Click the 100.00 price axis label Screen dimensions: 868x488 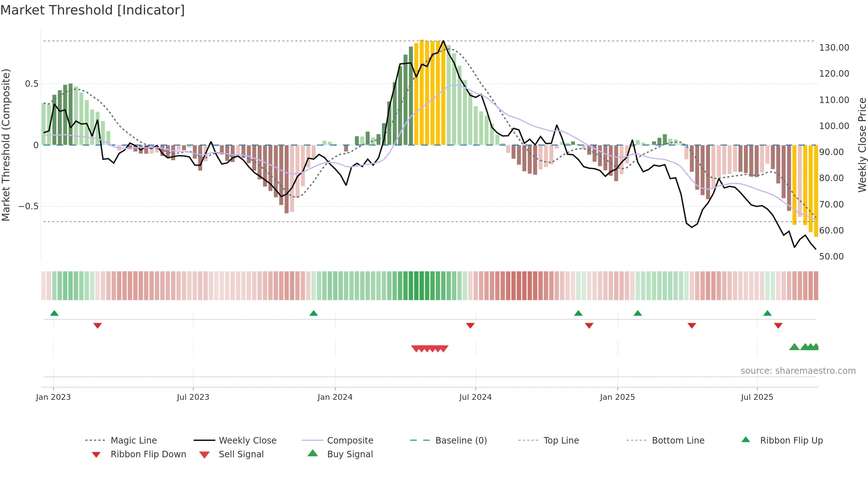(x=834, y=126)
